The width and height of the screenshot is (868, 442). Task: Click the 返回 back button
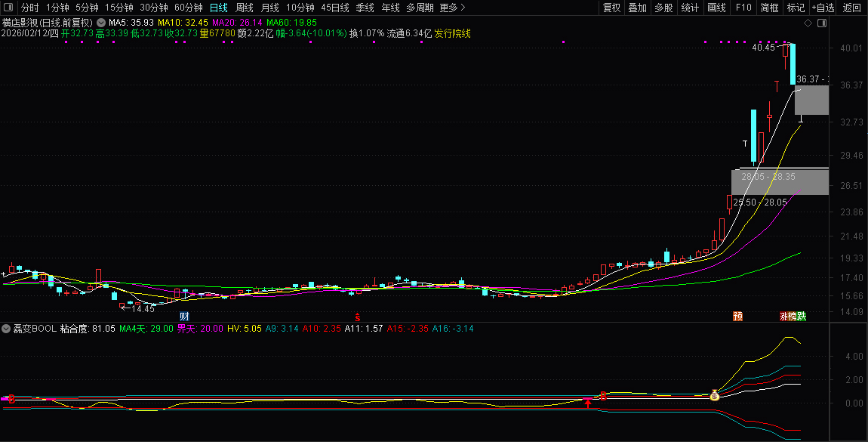pyautogui.click(x=852, y=8)
